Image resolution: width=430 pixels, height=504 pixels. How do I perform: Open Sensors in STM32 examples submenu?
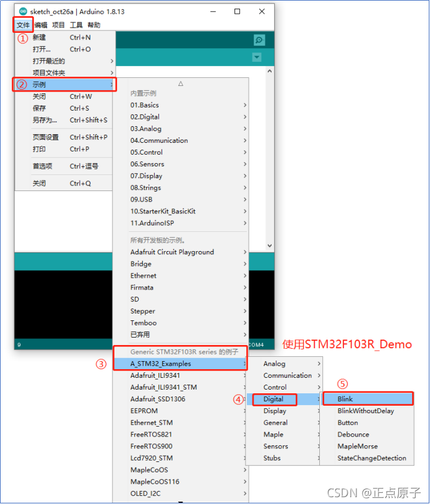point(284,446)
